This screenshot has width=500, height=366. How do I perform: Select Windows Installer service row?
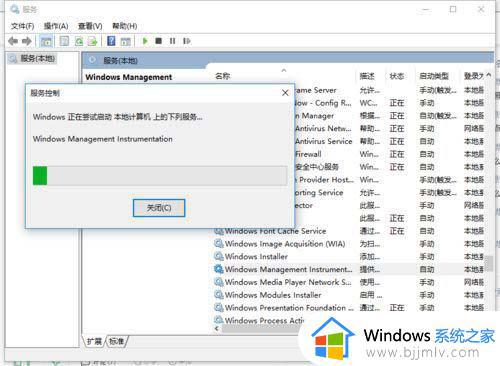(x=350, y=256)
